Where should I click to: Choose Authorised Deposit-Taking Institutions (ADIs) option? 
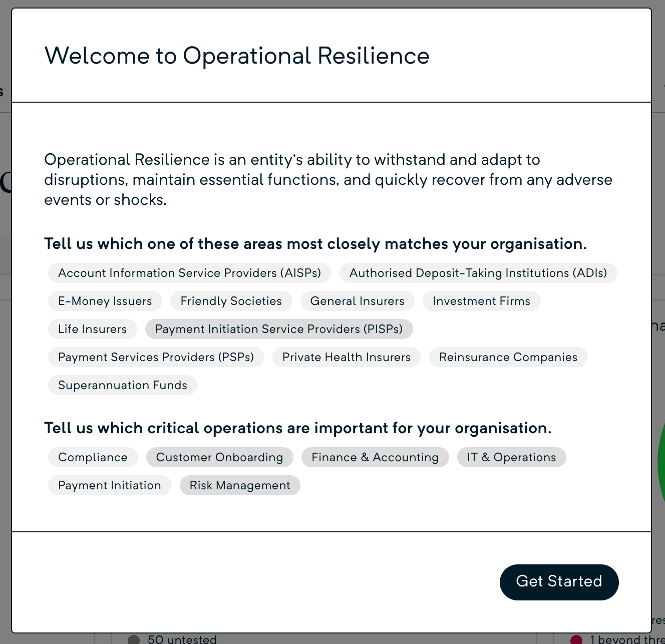click(x=478, y=273)
